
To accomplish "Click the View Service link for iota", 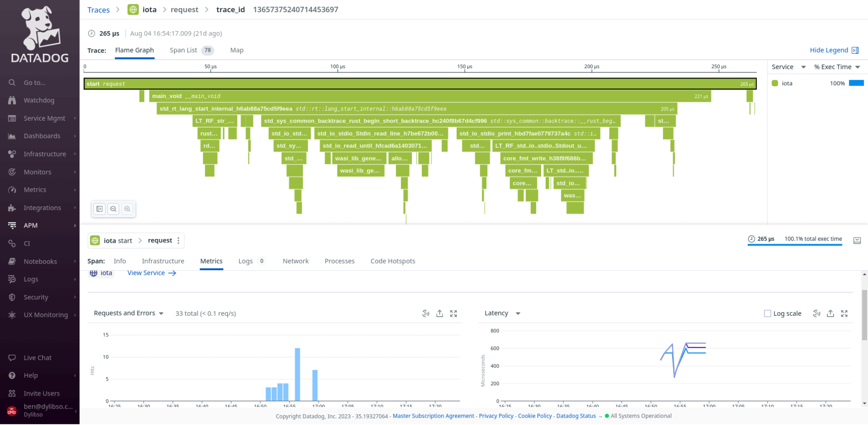I will [x=146, y=273].
